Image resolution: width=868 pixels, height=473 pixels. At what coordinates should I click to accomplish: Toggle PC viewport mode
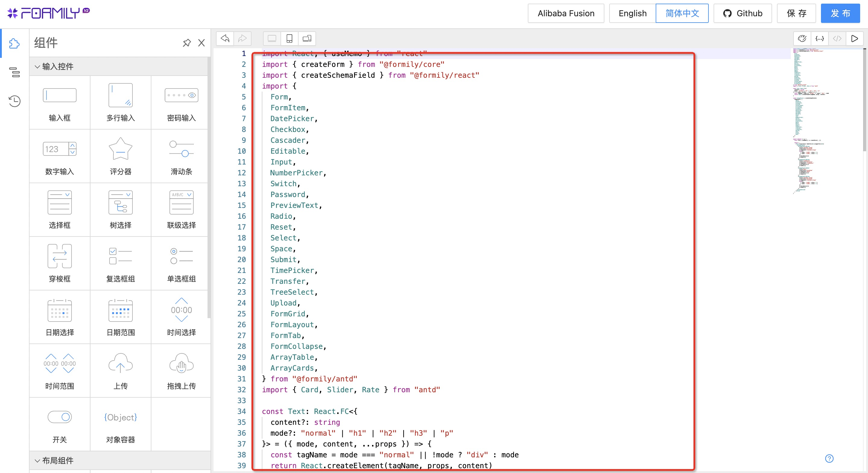(x=271, y=38)
